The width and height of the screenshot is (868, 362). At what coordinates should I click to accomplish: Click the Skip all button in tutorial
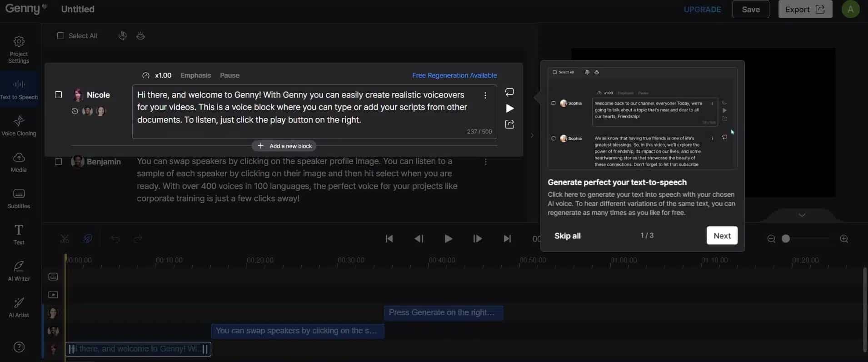[567, 236]
